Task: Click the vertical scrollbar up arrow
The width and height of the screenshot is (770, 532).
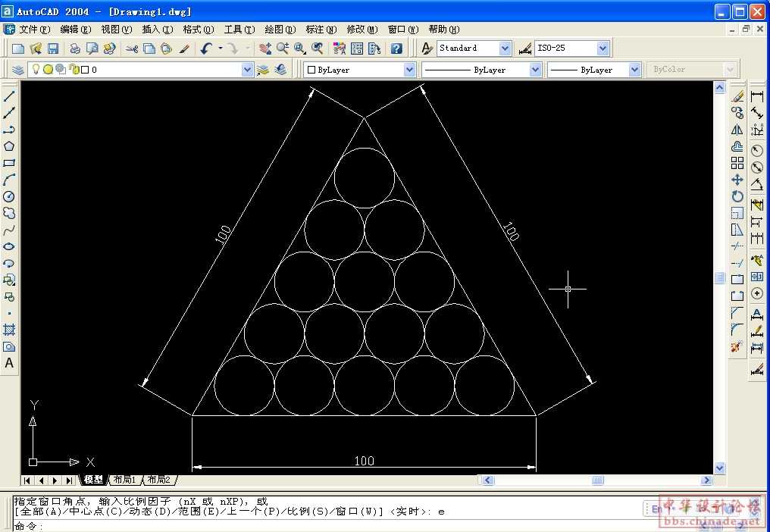Action: click(x=719, y=88)
